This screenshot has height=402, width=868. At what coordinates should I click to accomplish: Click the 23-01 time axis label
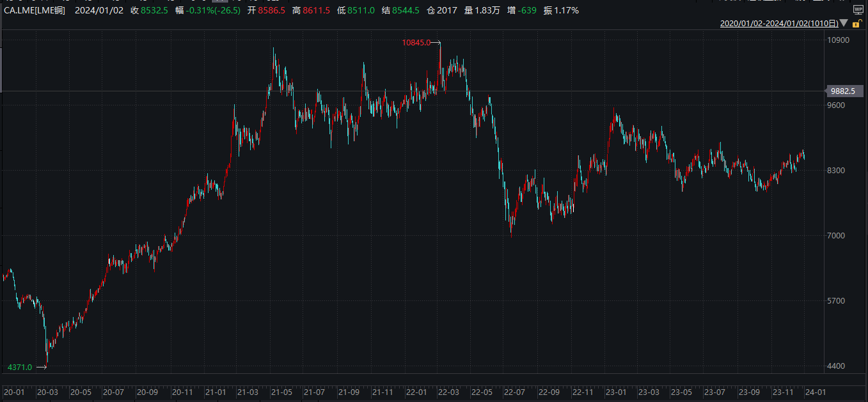615,392
